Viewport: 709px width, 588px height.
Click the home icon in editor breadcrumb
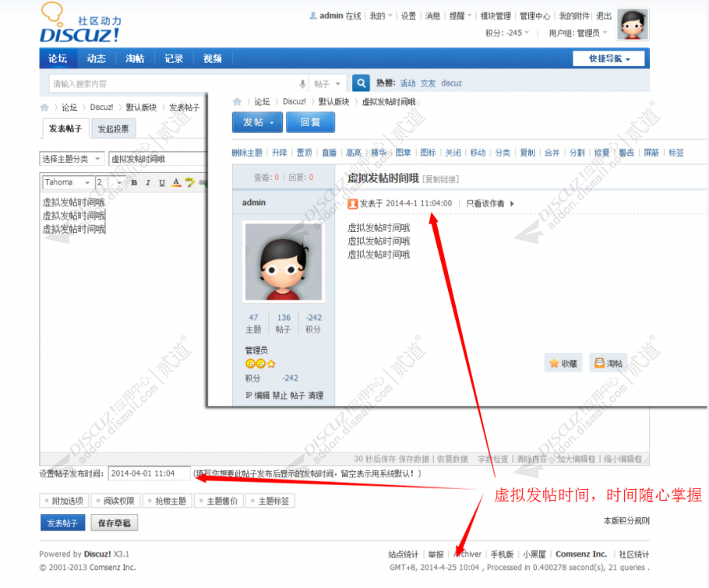pyautogui.click(x=44, y=107)
